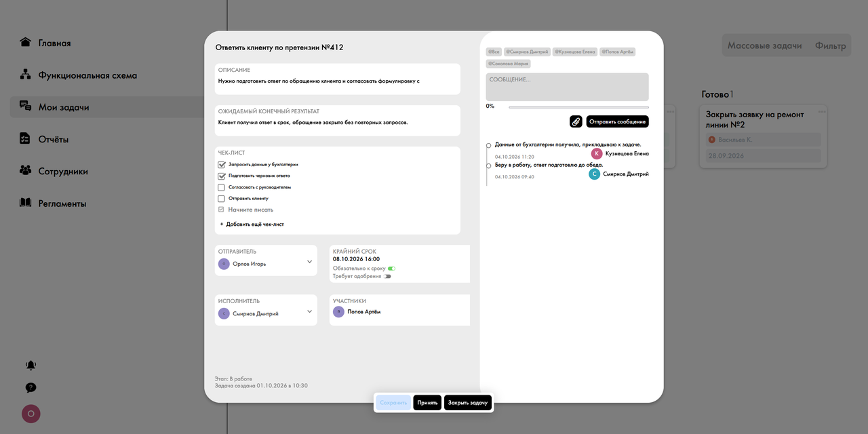Click the checklist document icon for Отчёты
This screenshot has height=434, width=868.
coord(26,138)
